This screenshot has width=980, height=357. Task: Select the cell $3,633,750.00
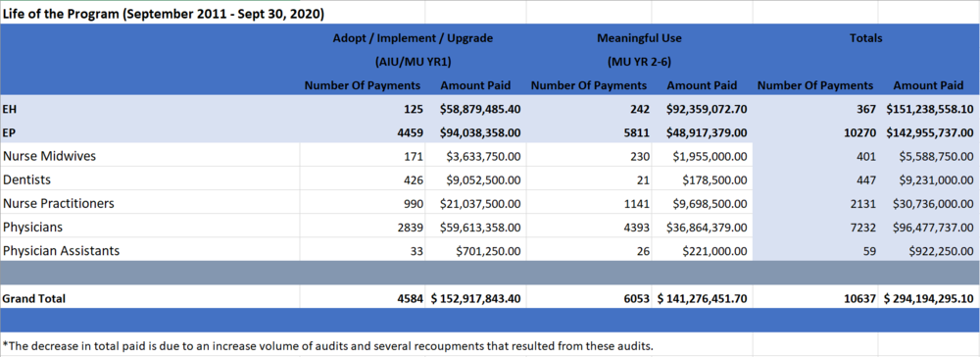(x=484, y=157)
